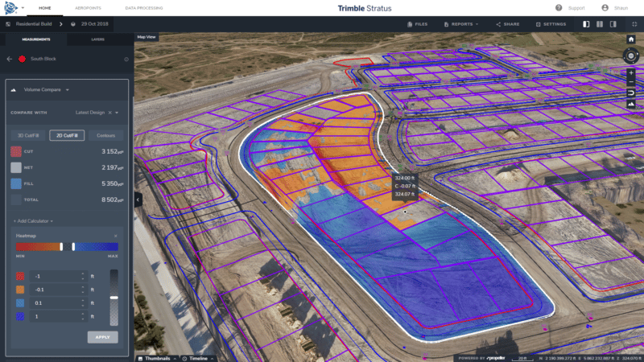
Task: Select the 3D Cut/Fill mode
Action: [28, 136]
